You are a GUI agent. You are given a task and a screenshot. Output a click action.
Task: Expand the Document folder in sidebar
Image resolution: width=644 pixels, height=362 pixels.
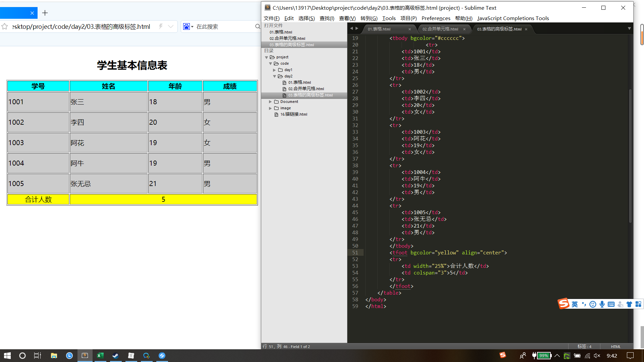click(x=270, y=102)
